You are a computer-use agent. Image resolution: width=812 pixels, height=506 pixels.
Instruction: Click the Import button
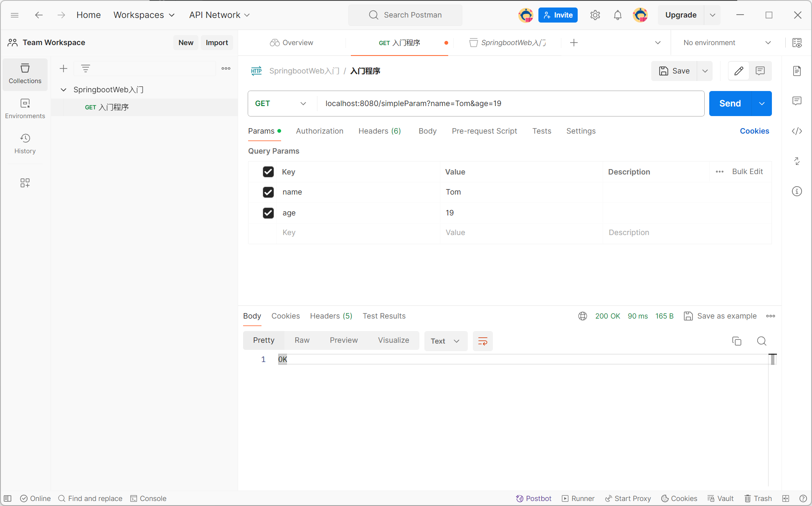pos(217,43)
